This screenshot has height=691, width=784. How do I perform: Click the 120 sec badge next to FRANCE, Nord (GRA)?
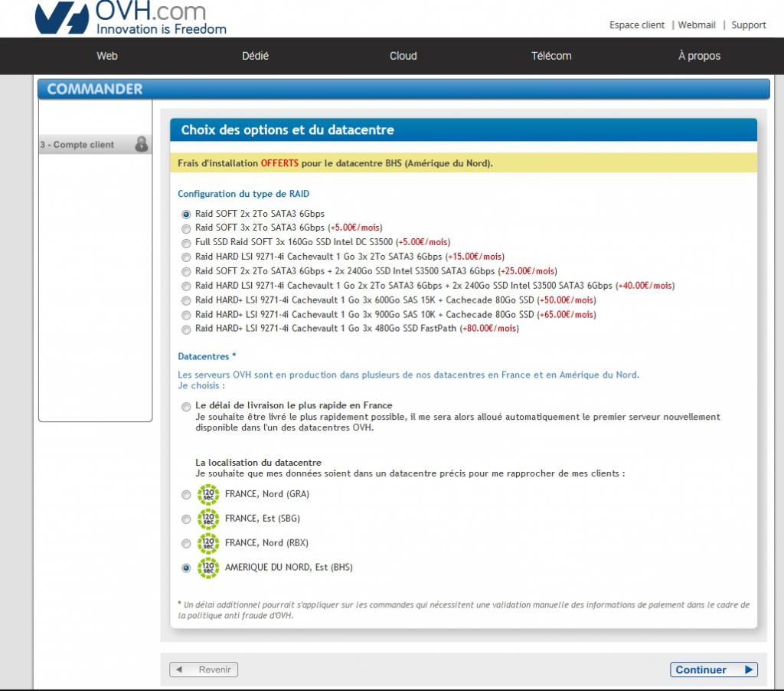click(x=208, y=494)
